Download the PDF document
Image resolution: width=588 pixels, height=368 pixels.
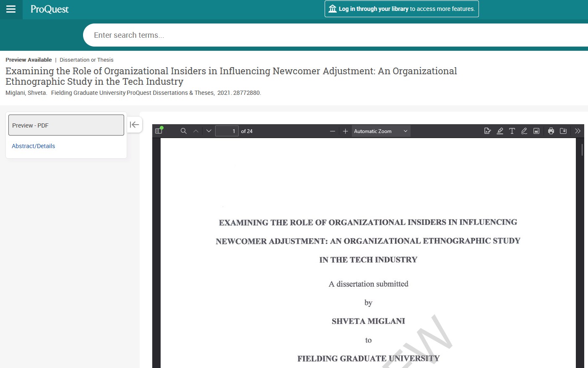563,131
